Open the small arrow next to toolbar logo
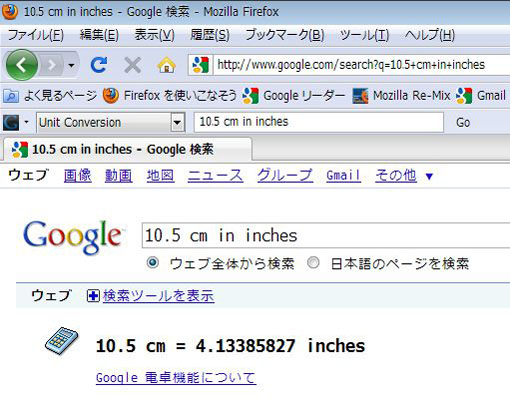 pos(26,122)
